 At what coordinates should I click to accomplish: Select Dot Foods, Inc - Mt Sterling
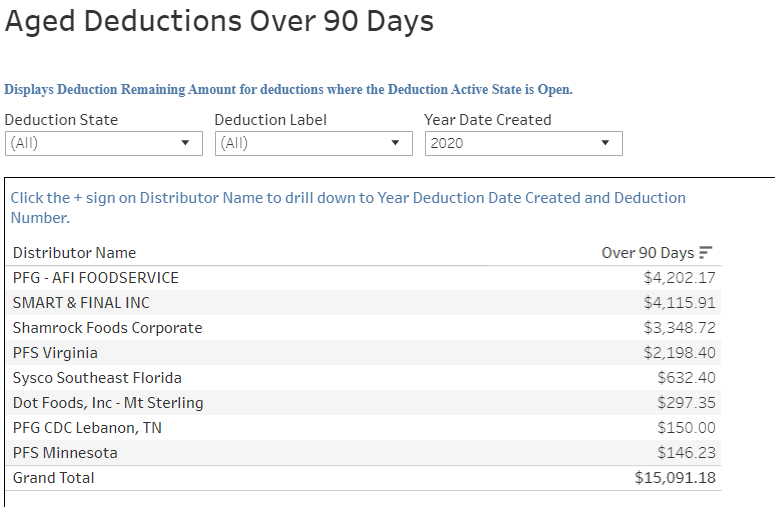[x=108, y=403]
